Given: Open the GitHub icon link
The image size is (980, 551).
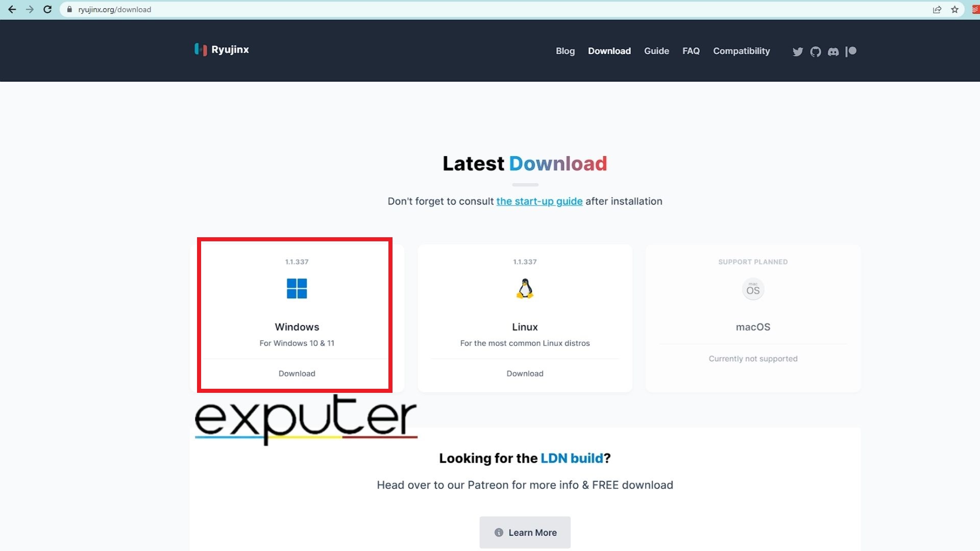Looking at the screenshot, I should (x=816, y=52).
